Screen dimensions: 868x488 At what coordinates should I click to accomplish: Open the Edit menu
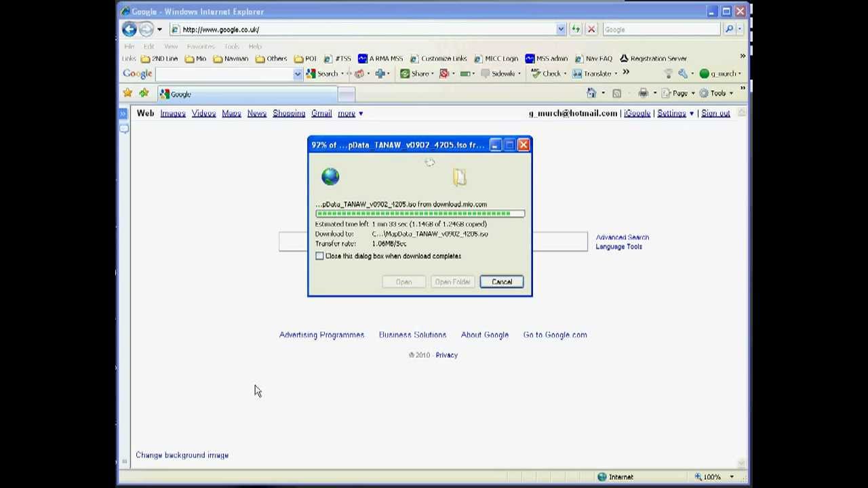click(x=149, y=46)
